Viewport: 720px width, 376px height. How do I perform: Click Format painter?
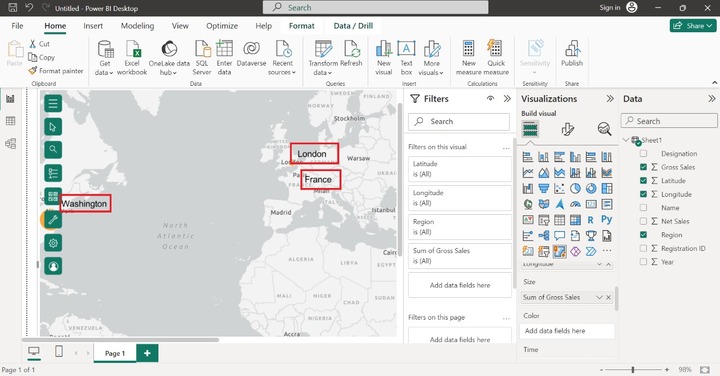[x=56, y=71]
